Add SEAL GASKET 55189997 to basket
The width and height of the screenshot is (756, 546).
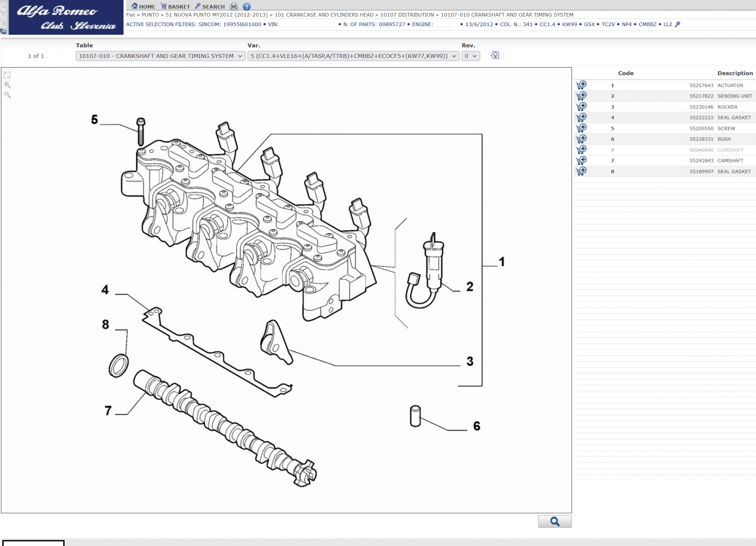click(x=581, y=171)
